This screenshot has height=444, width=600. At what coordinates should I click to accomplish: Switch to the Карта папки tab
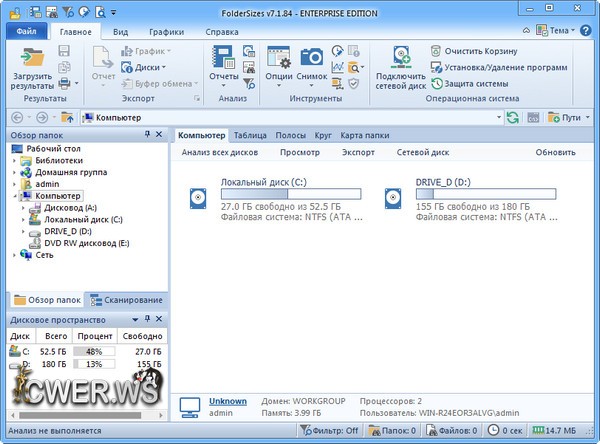pos(364,134)
